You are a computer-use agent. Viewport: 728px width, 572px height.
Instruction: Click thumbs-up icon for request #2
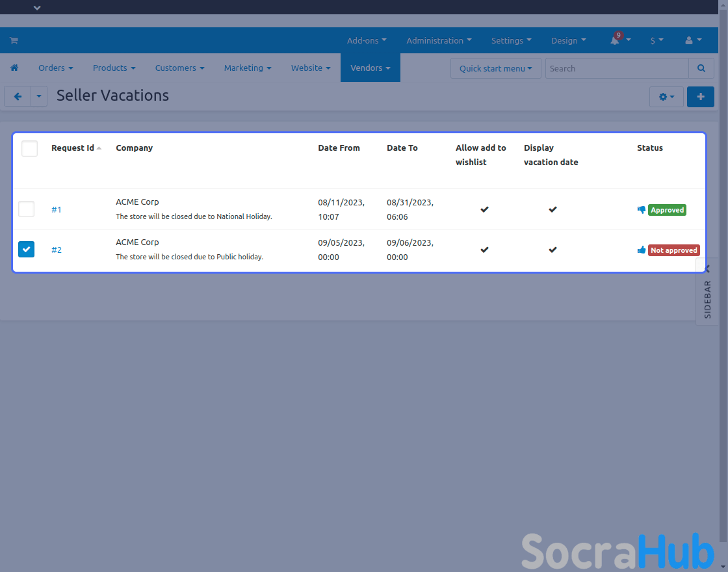point(642,250)
